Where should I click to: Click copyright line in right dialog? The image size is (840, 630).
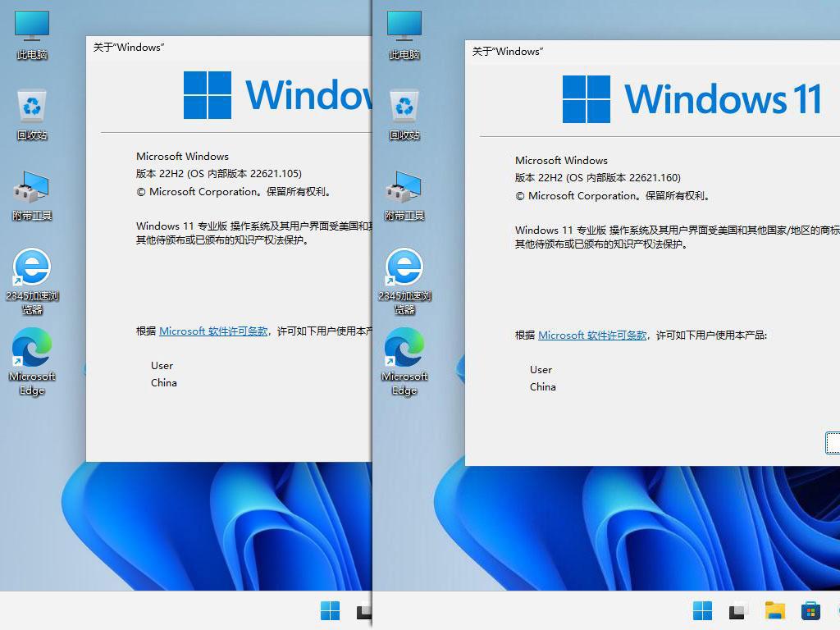point(612,196)
